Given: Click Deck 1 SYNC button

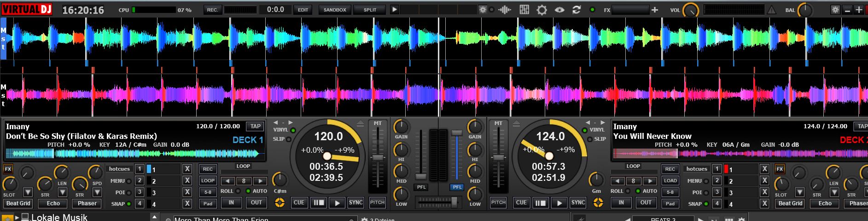Looking at the screenshot, I should click(x=355, y=203).
